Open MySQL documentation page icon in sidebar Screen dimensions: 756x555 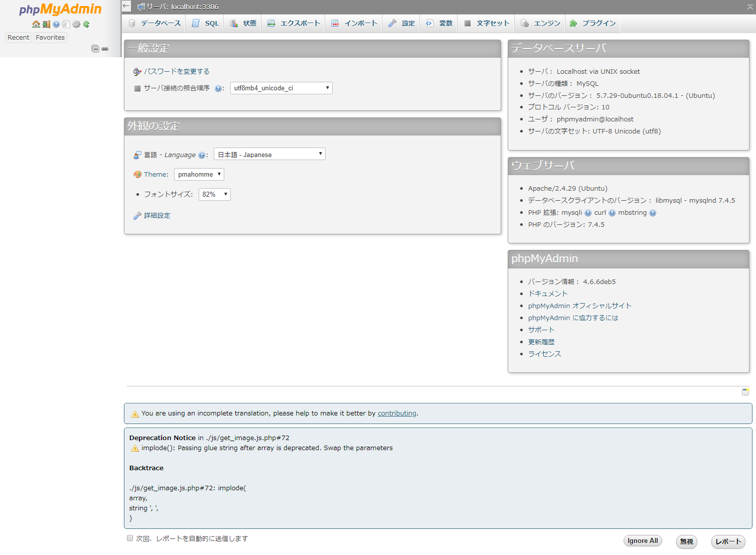(66, 24)
